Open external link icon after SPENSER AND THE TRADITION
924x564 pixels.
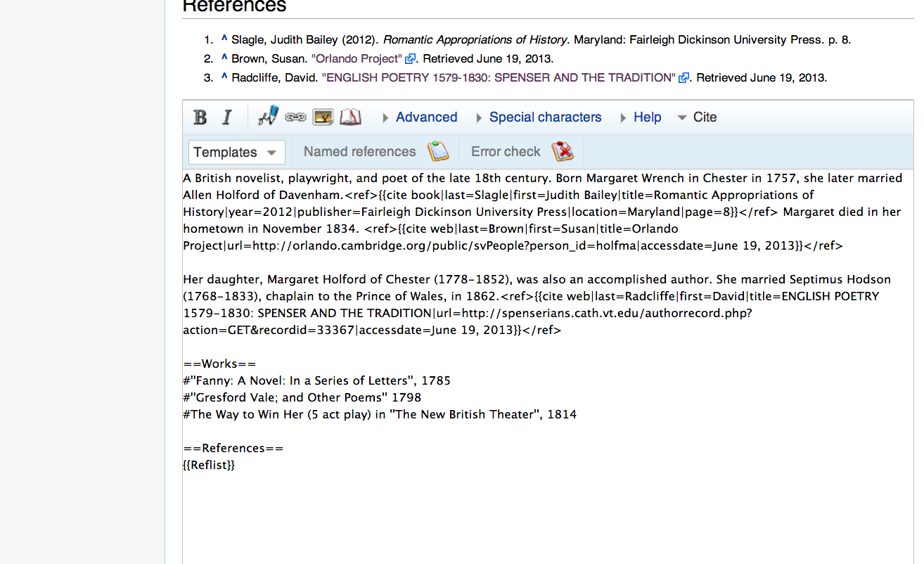(683, 78)
